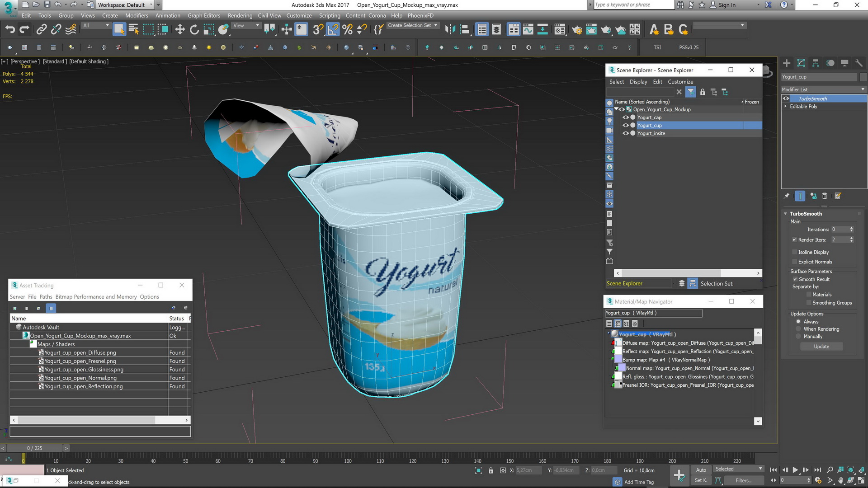Open the View reference coordinate dropdown

246,26
